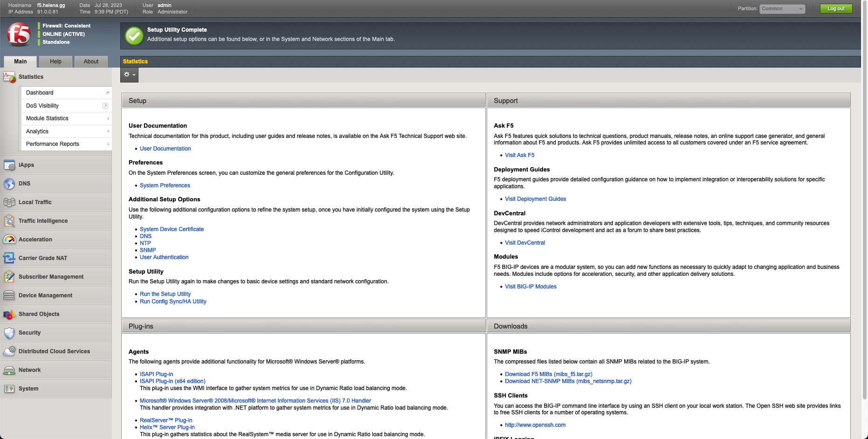Select the Acceleration gauge icon
The height and width of the screenshot is (439, 868).
tap(9, 240)
